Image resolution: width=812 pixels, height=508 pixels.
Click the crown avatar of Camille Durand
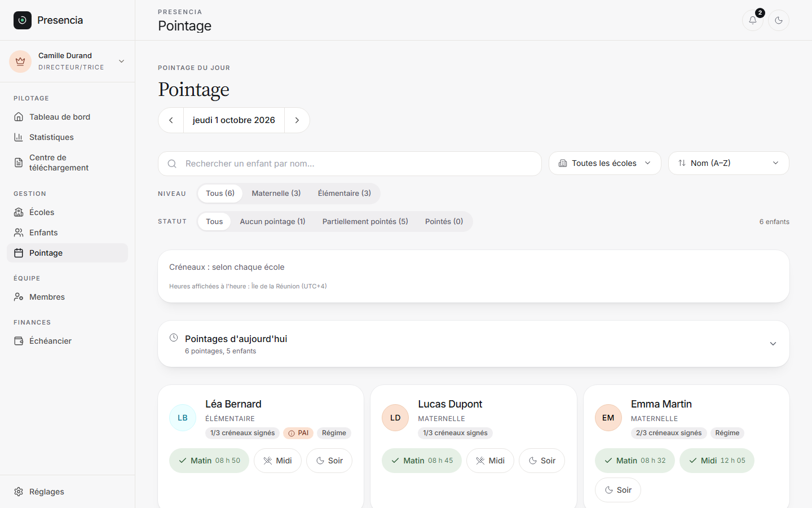(20, 61)
